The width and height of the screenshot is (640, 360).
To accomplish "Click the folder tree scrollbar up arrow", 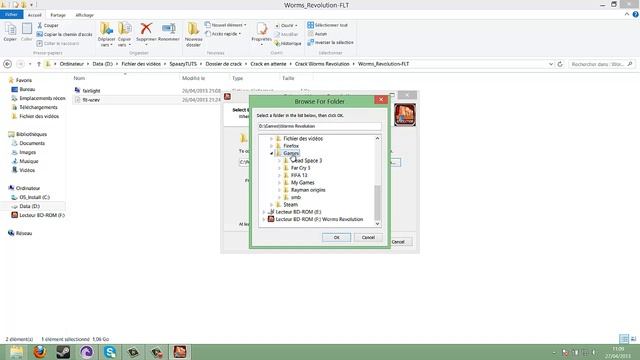I will click(x=377, y=138).
